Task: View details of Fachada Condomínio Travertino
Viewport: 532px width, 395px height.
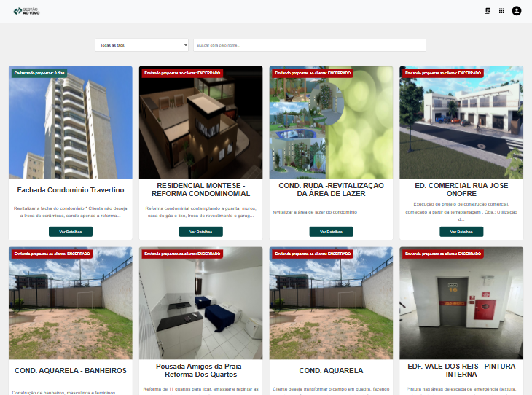Action: (71, 232)
